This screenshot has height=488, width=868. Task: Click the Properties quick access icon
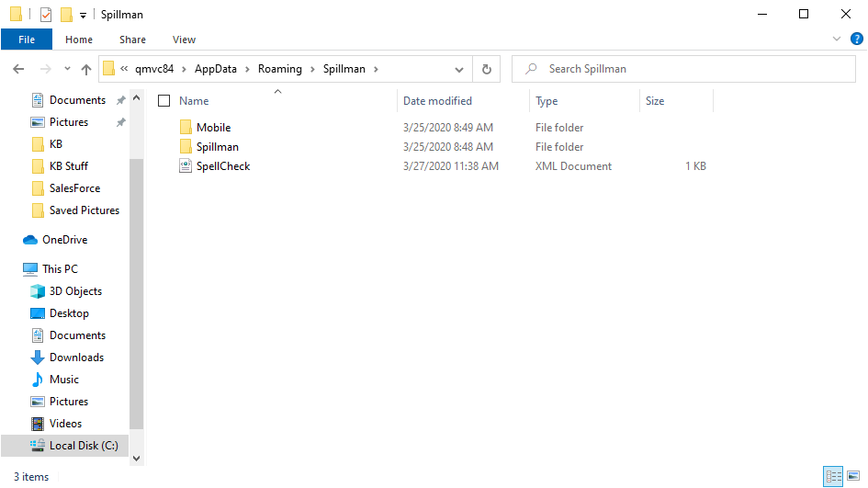point(46,15)
